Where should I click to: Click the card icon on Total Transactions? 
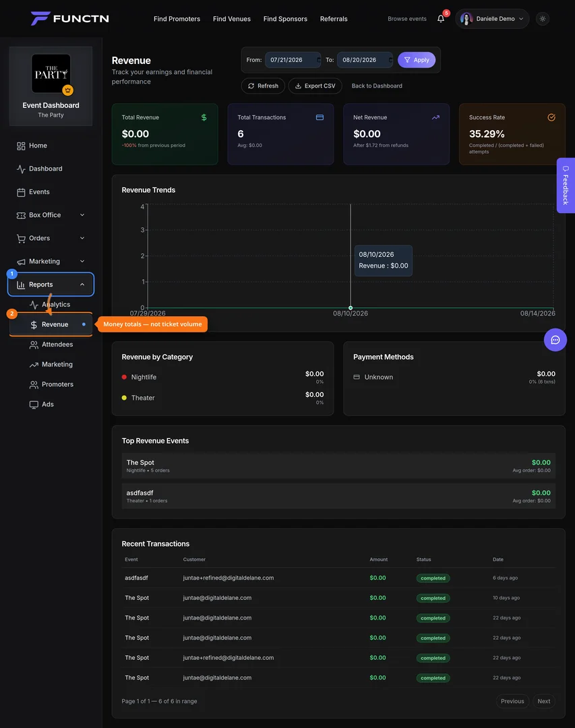click(320, 117)
